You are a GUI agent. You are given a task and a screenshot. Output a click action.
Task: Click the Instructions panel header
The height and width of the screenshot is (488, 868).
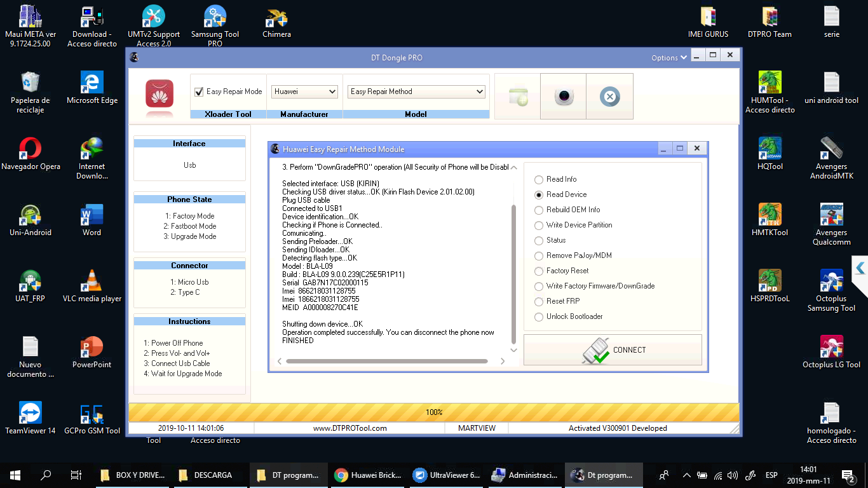tap(189, 322)
